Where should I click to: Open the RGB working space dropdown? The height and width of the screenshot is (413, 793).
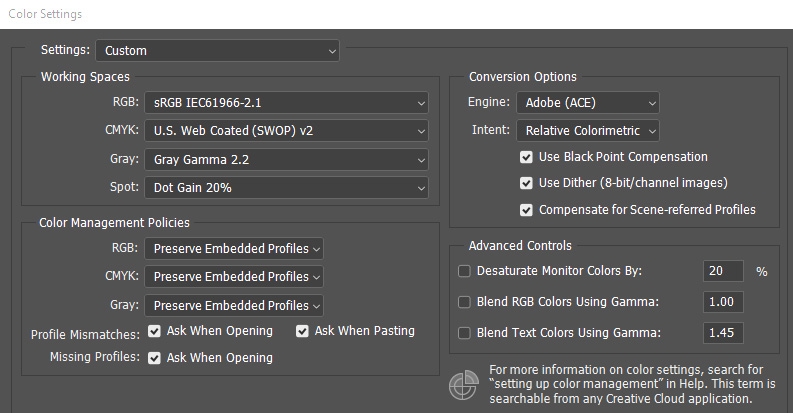[286, 103]
